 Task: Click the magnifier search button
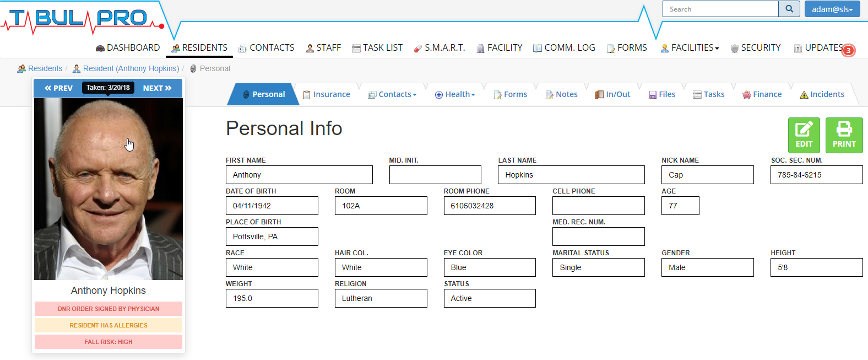789,9
